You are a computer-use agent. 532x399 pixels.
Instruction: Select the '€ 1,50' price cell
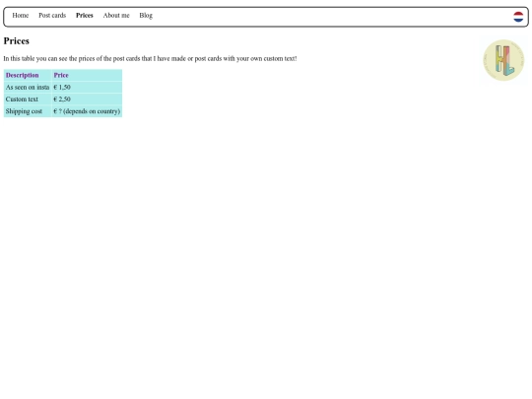coord(87,88)
